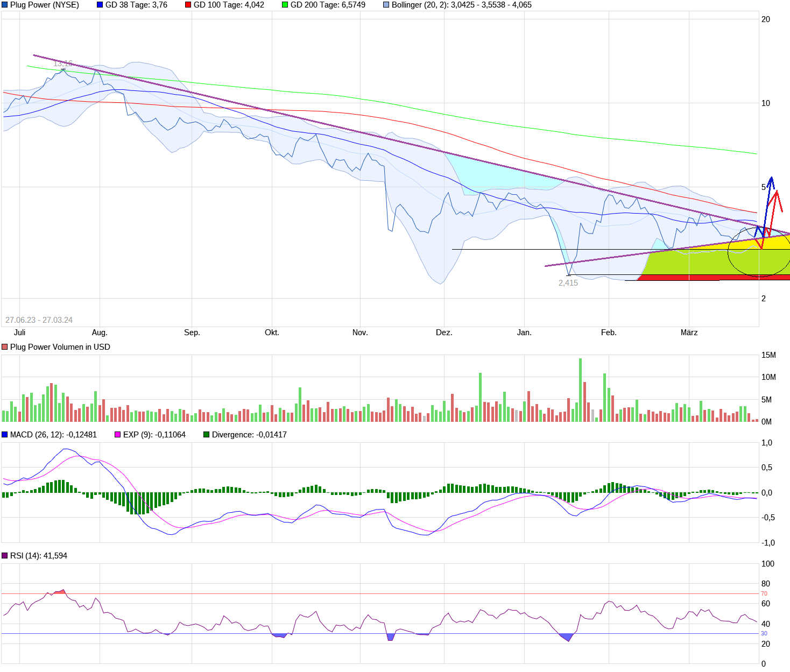
Task: Click the green Divergence legend square
Action: point(206,435)
